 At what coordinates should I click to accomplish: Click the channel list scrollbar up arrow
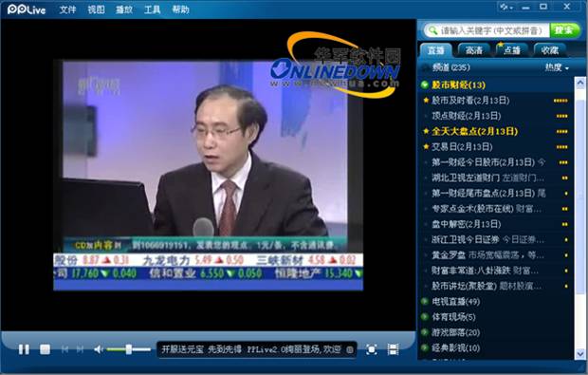[x=580, y=83]
